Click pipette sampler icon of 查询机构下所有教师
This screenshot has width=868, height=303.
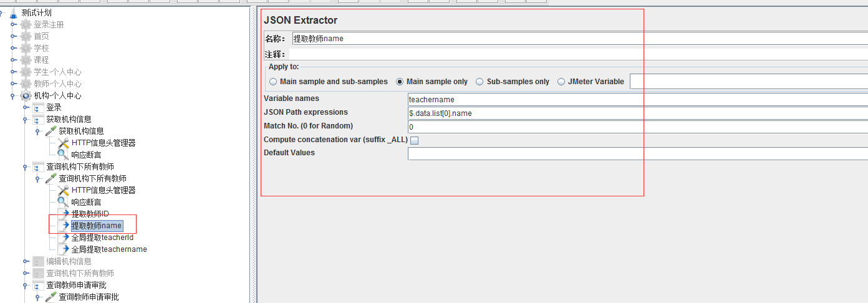tap(51, 178)
